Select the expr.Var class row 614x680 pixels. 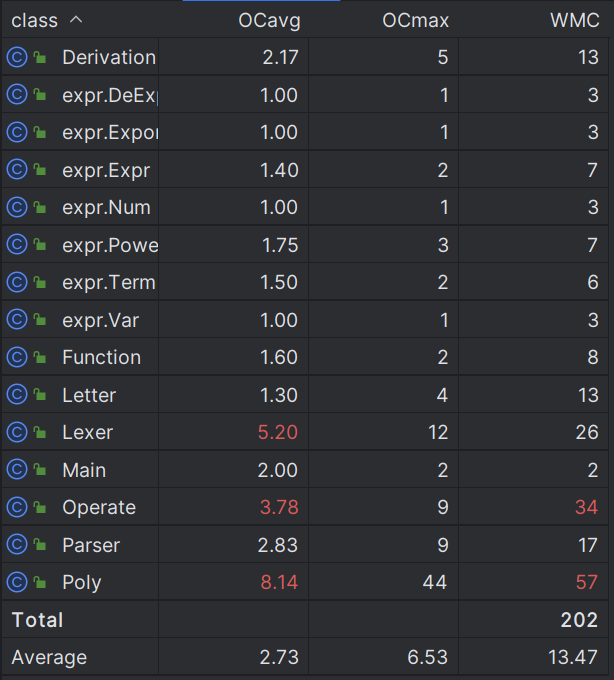click(x=305, y=320)
